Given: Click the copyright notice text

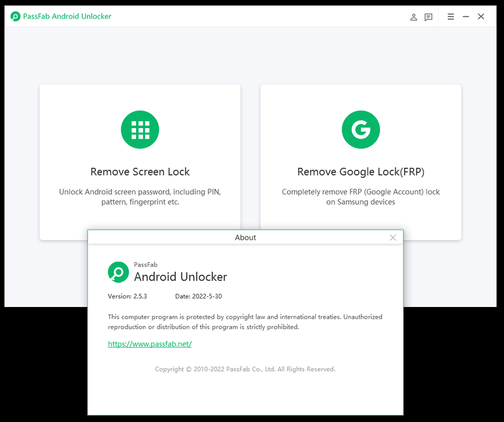Looking at the screenshot, I should pos(245,369).
